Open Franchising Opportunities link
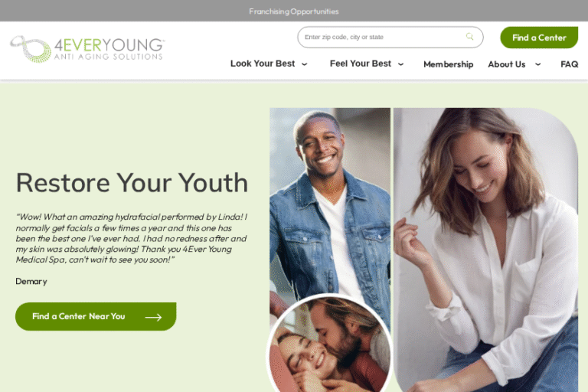Viewport: 588px width, 392px height. coord(294,11)
